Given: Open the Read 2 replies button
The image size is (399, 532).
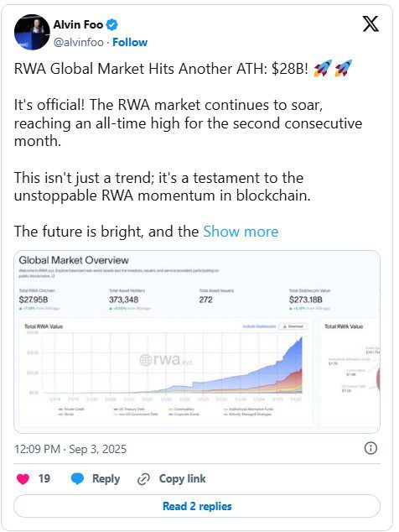Looking at the screenshot, I should tap(197, 506).
